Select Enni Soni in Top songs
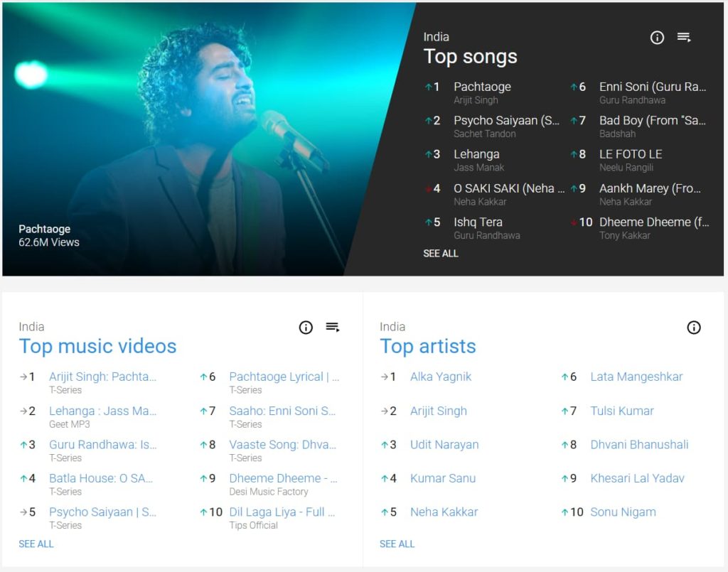This screenshot has height=572, width=728. click(x=653, y=87)
